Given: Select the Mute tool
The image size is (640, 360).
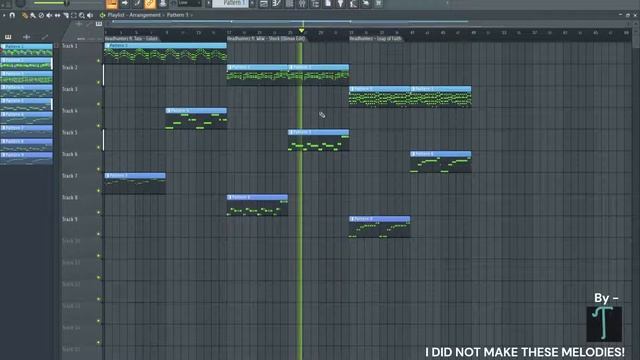Looking at the screenshot, I should [x=49, y=15].
